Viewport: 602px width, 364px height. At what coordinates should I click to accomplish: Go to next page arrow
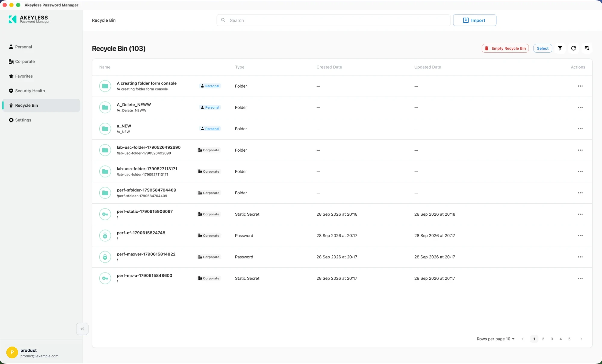581,339
